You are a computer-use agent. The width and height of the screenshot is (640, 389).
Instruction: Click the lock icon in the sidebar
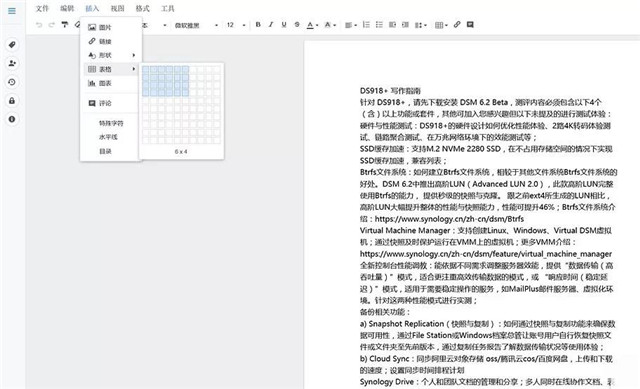[x=12, y=100]
